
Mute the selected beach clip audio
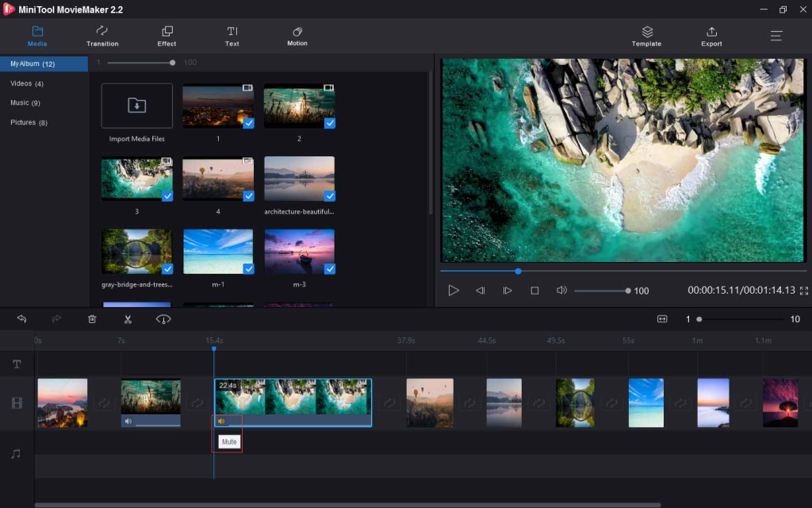221,421
